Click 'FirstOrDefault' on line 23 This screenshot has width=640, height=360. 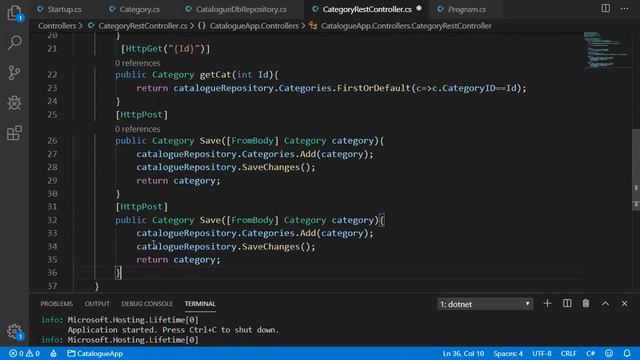click(373, 88)
